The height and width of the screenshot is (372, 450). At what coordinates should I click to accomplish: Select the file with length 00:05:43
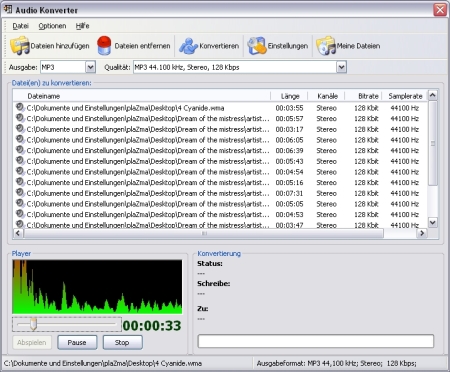220,161
